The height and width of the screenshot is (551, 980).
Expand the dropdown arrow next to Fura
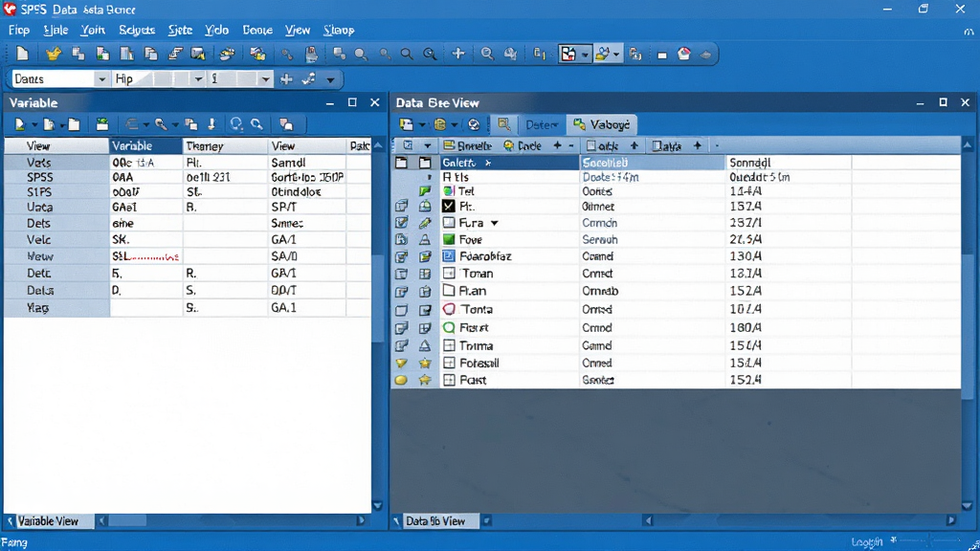point(495,223)
